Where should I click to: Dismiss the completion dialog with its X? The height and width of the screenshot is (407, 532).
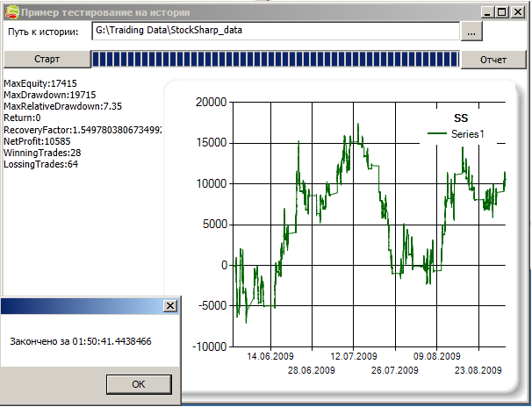click(x=170, y=305)
